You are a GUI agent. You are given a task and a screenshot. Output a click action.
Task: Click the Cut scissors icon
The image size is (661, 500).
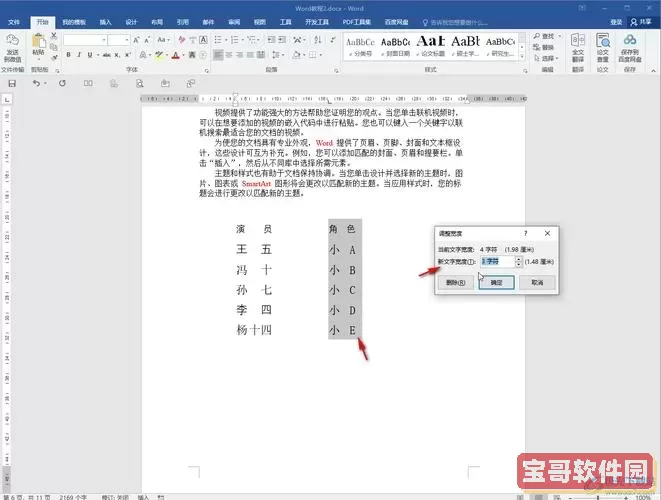[x=54, y=36]
